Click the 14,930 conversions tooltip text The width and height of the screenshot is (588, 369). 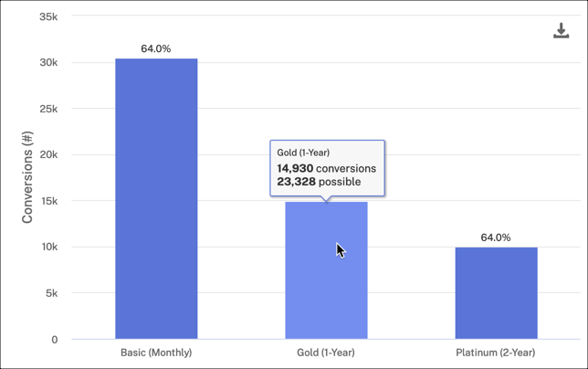pos(326,168)
